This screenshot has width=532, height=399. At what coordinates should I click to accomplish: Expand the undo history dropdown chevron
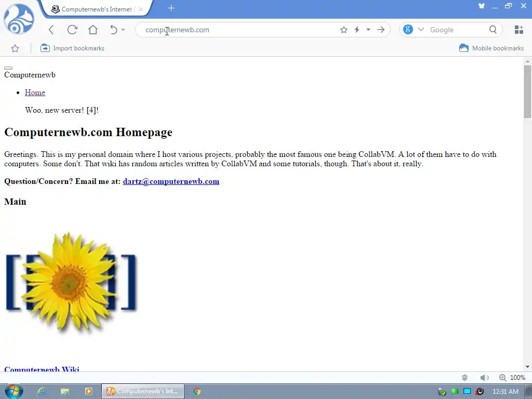pyautogui.click(x=123, y=30)
